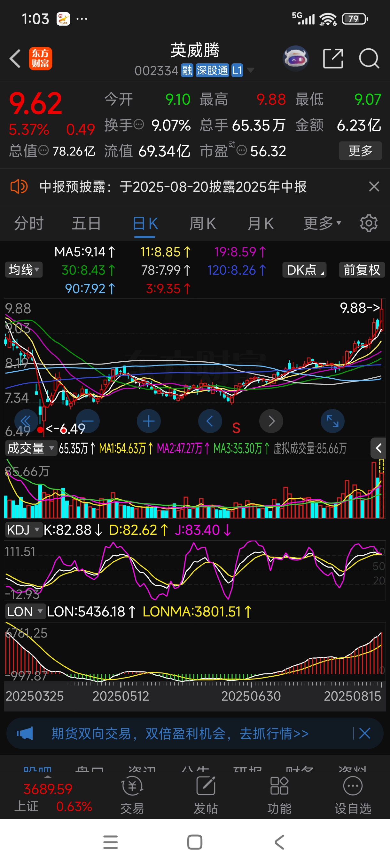Open Android recent apps menu button
This screenshot has width=390, height=868.
[110, 842]
